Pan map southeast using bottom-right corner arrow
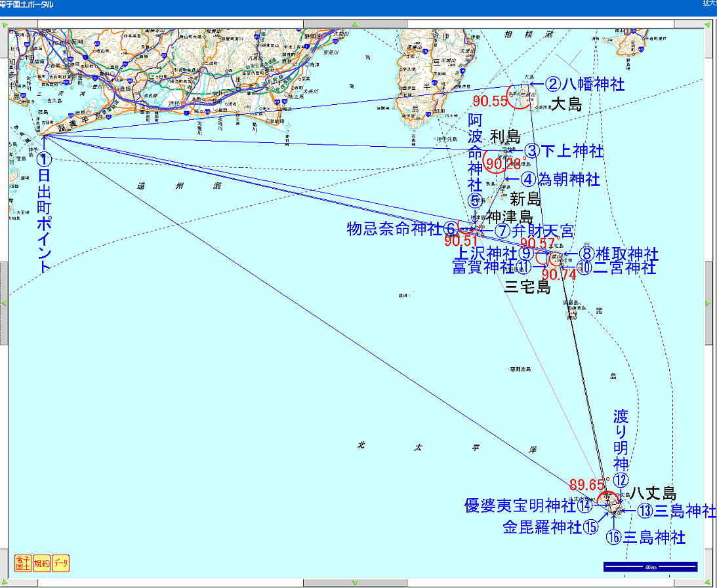Screen dimensions: 717x588 (x=708, y=583)
